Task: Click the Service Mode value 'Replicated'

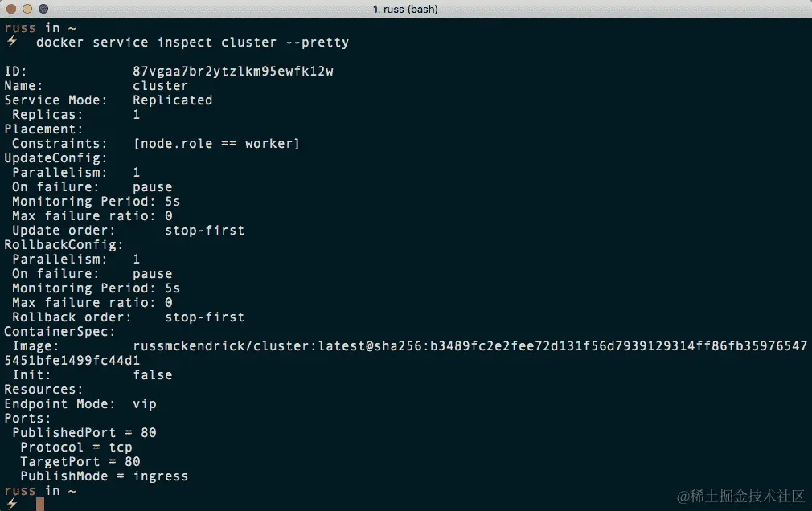Action: pos(172,100)
